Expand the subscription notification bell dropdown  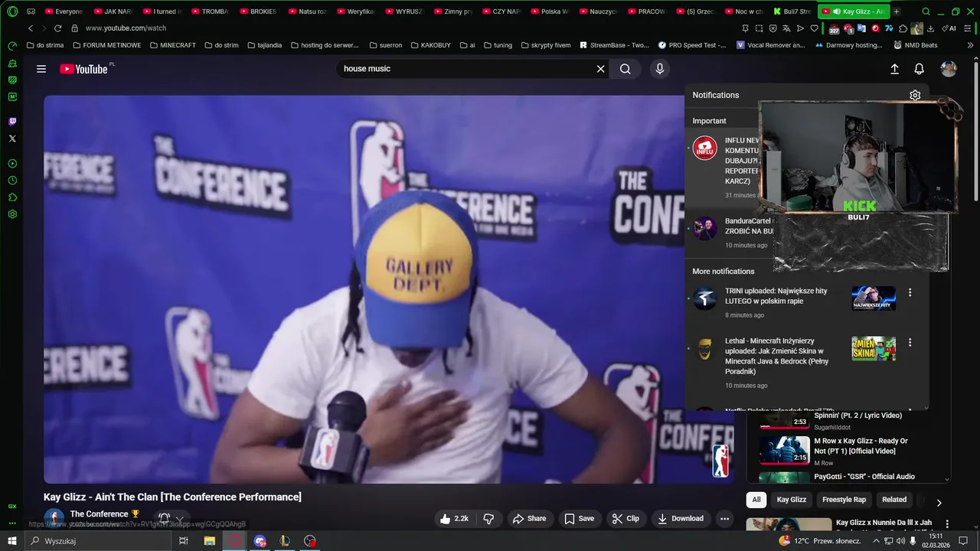(171, 519)
